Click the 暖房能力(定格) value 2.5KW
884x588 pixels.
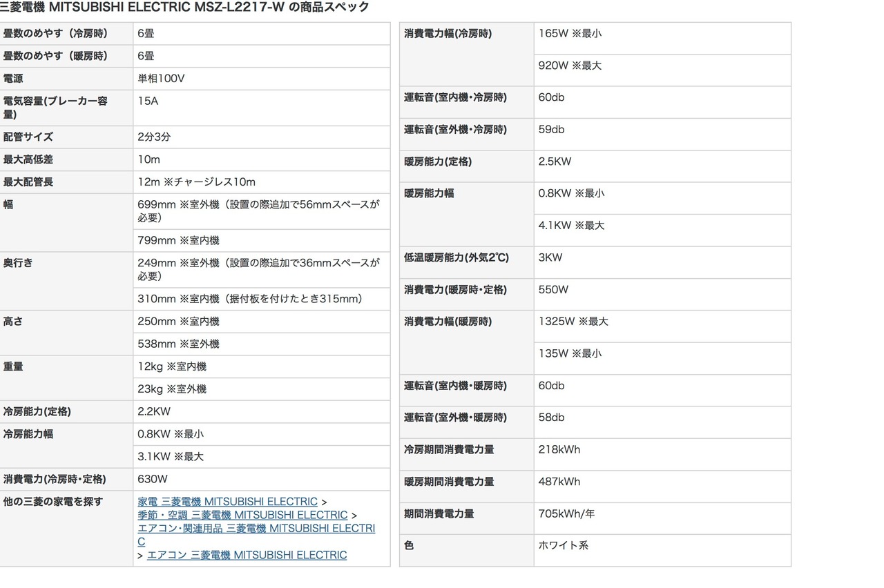click(555, 161)
